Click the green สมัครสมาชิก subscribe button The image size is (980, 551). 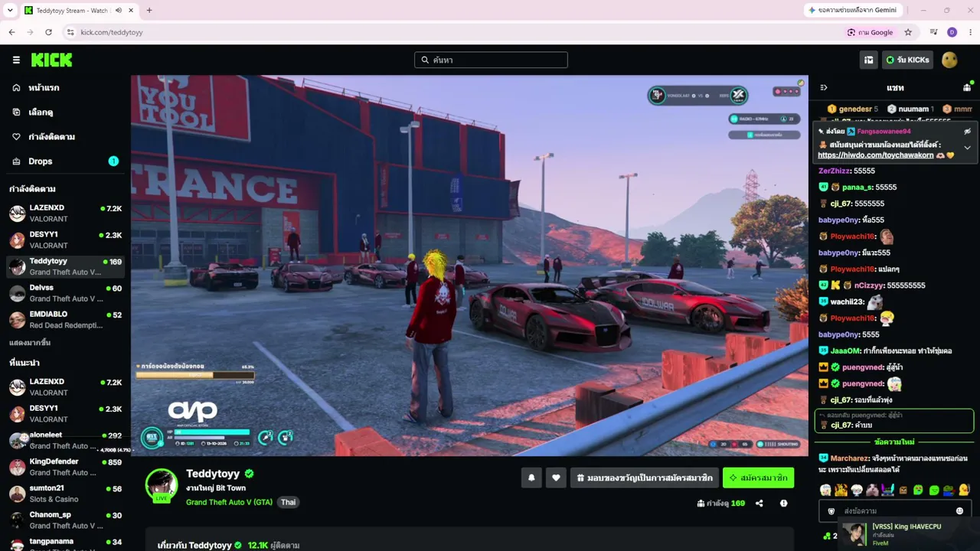click(x=758, y=478)
